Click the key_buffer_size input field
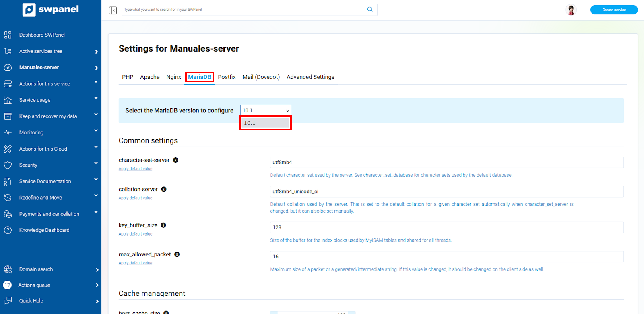 pos(447,227)
